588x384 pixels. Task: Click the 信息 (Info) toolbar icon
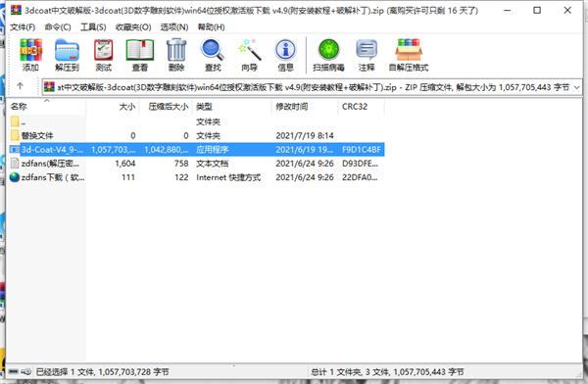click(x=285, y=50)
